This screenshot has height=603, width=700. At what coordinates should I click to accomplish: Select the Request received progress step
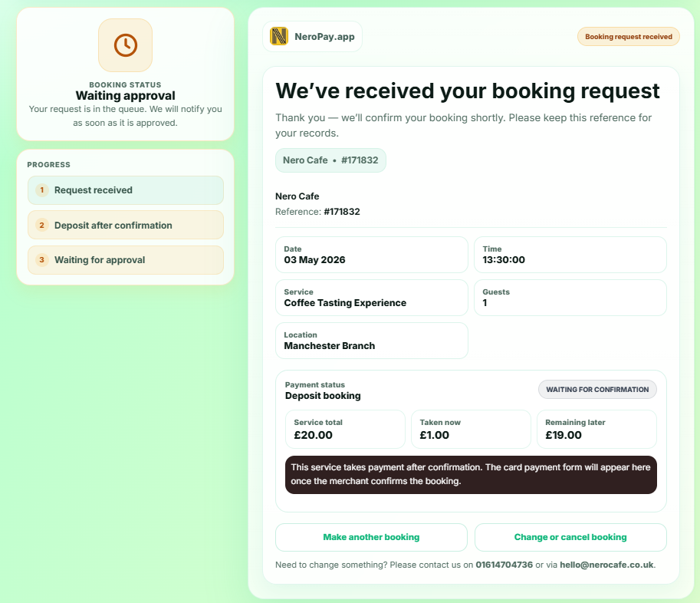[x=126, y=190]
